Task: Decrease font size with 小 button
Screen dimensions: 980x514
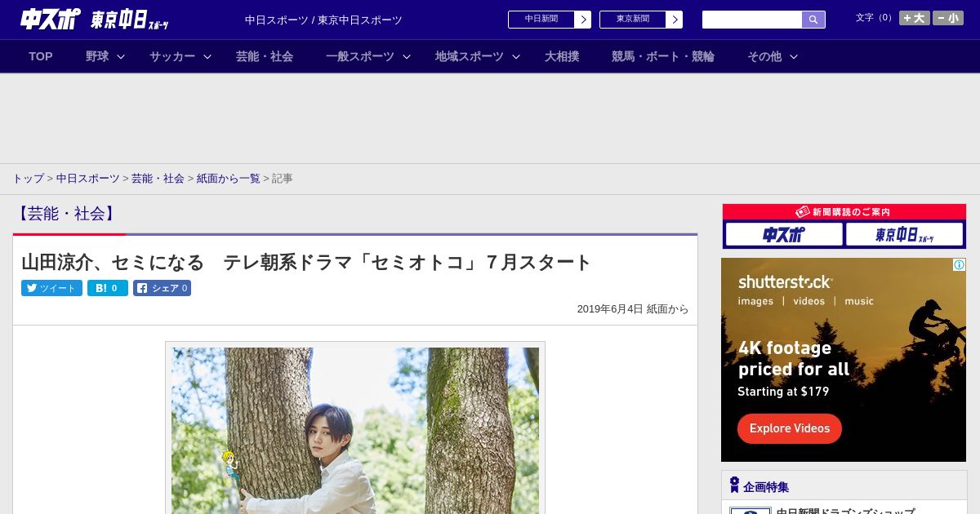Action: [x=948, y=18]
